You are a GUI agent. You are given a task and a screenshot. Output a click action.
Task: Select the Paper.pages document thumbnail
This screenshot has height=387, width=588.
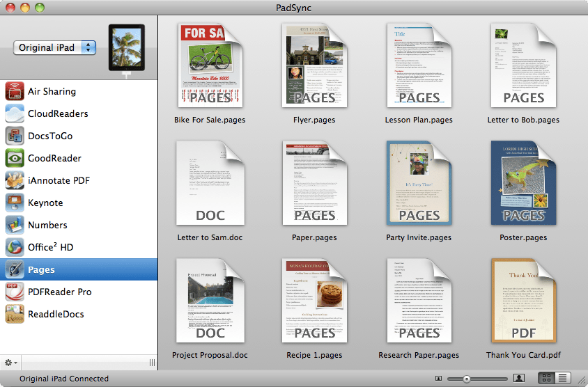[x=314, y=183]
